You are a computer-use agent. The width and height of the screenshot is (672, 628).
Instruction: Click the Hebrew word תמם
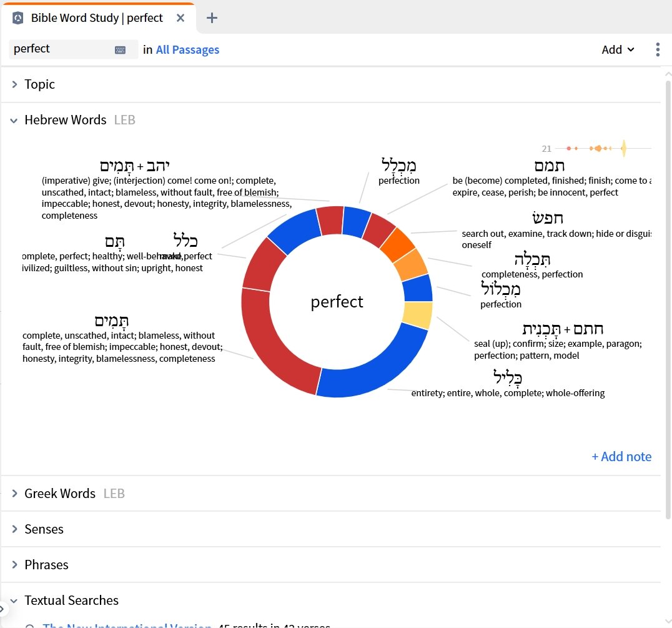[549, 166]
